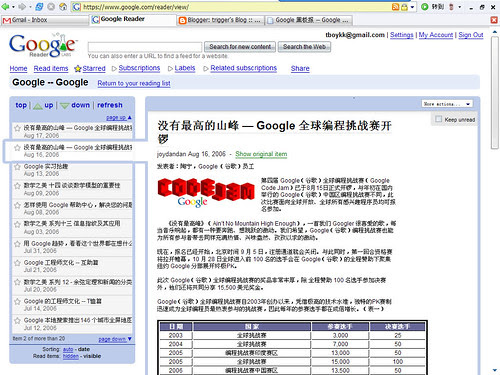
Task: Switch to the Blogger trigger's Blog tab
Action: pyautogui.click(x=220, y=20)
